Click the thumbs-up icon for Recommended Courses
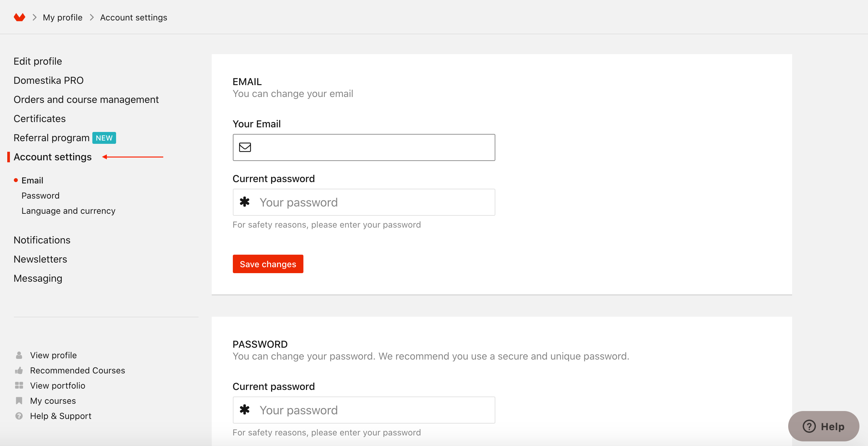 (19, 370)
